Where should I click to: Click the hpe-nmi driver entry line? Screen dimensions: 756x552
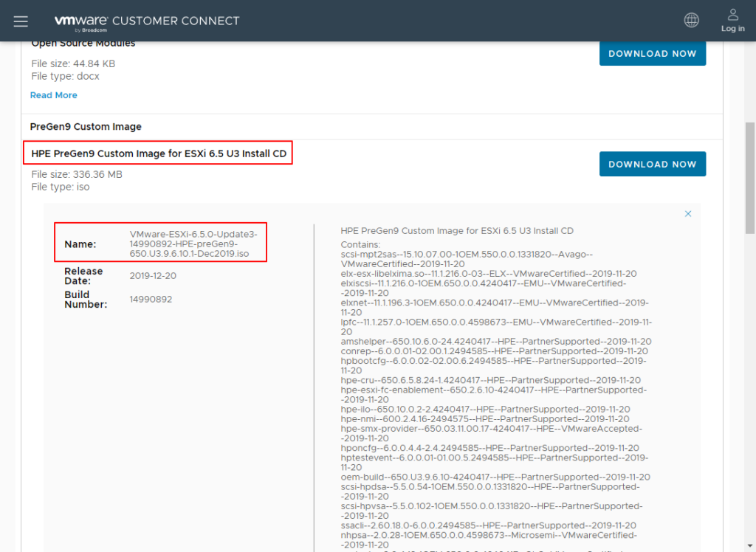click(x=485, y=419)
